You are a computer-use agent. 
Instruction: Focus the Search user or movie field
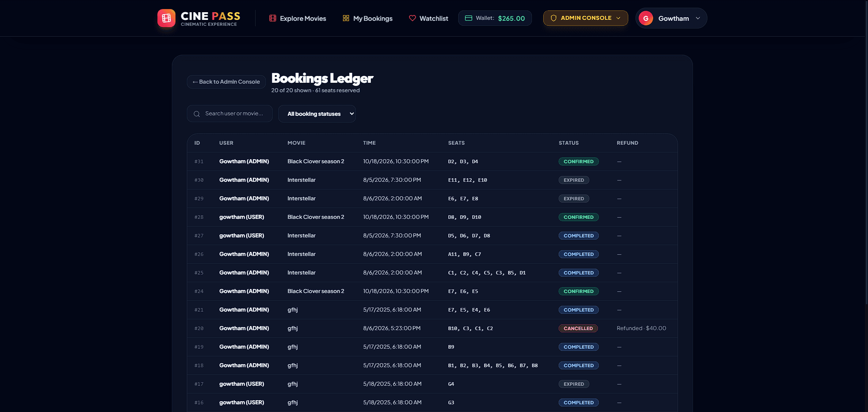point(230,114)
